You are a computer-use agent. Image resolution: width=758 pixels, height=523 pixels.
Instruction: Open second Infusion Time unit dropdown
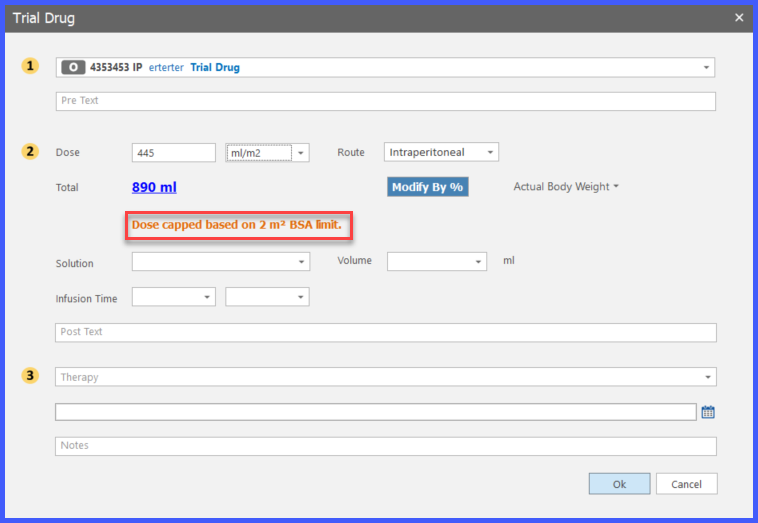point(267,297)
